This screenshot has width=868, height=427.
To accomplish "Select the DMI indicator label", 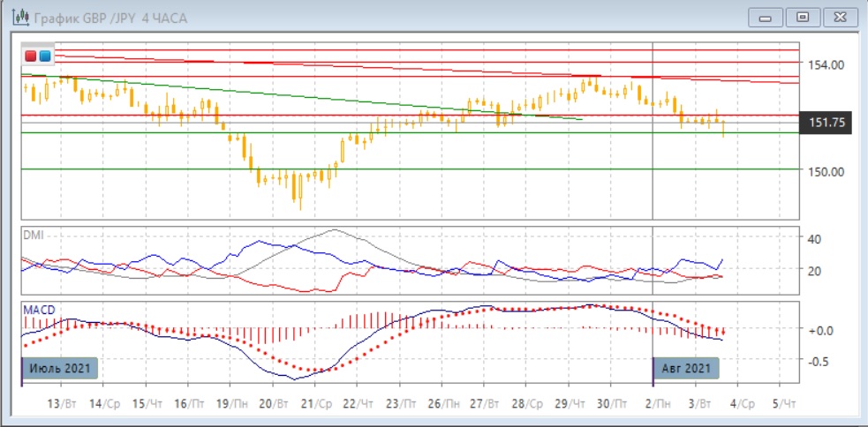I will point(34,235).
